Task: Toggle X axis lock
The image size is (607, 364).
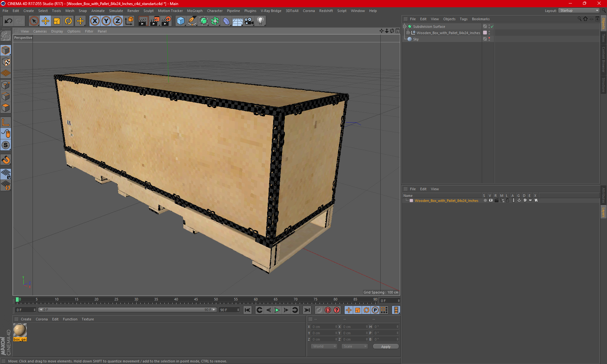Action: (95, 21)
